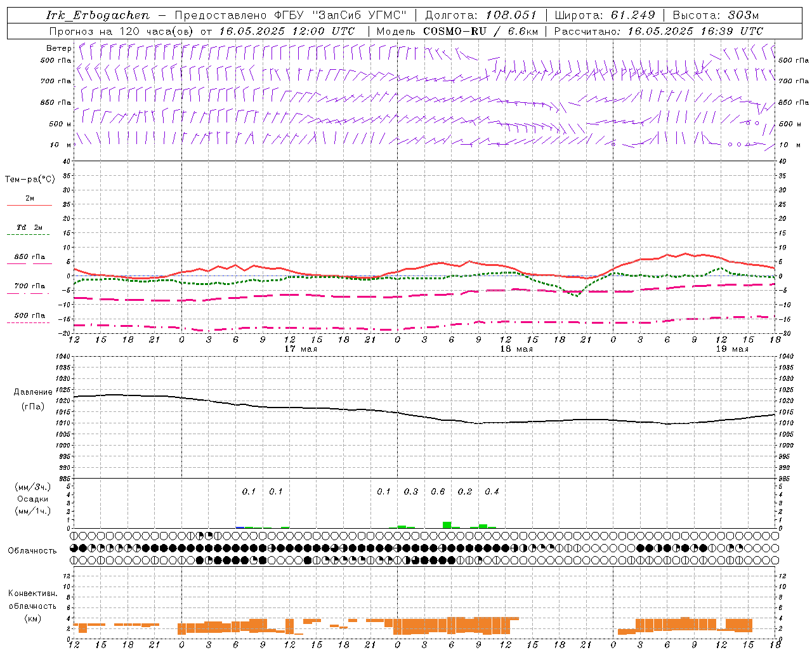Select the 17 мая date label
The width and height of the screenshot is (812, 650).
(301, 349)
